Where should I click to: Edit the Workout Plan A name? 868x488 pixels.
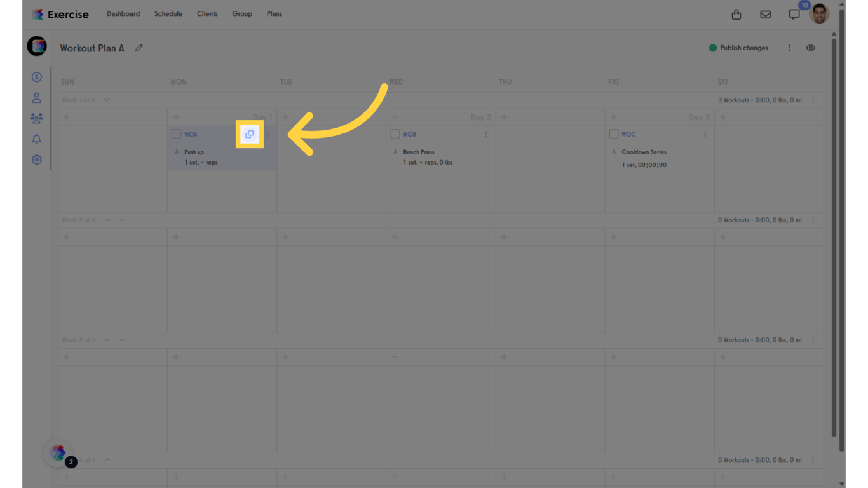click(x=139, y=48)
